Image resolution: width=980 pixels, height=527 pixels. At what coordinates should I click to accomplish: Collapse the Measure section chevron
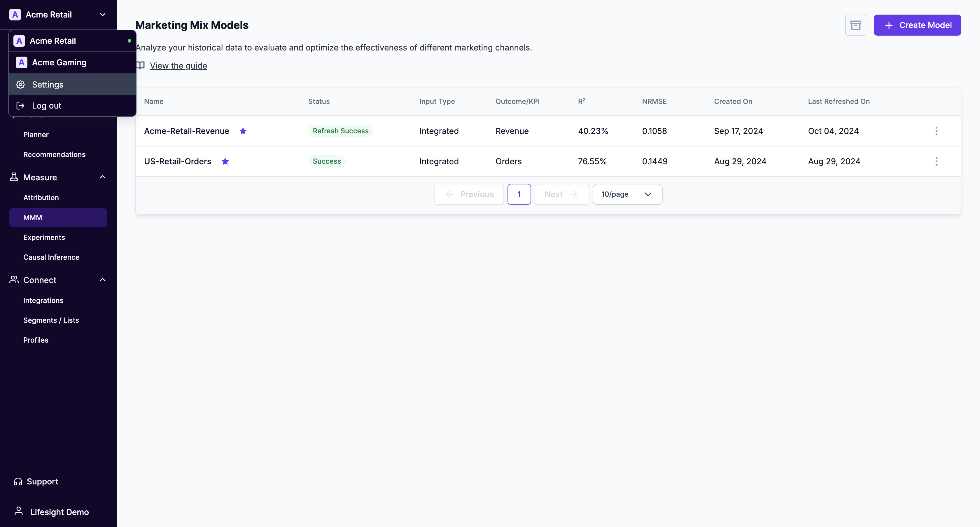pos(102,177)
